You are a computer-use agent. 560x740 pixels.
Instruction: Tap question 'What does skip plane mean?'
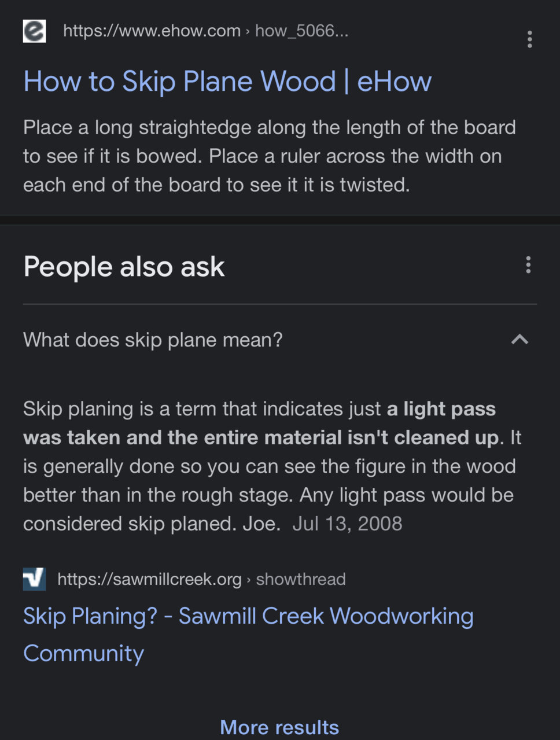click(153, 340)
